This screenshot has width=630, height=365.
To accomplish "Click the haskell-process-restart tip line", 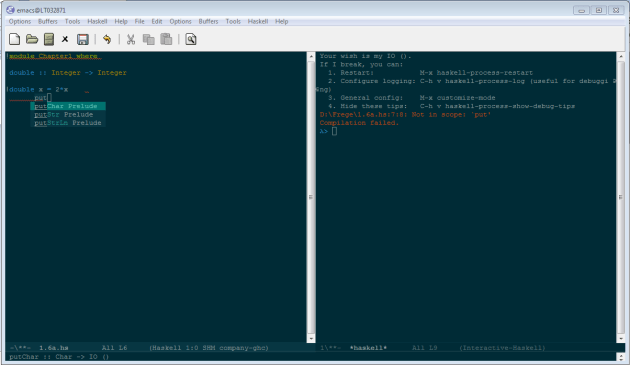I will [430, 73].
